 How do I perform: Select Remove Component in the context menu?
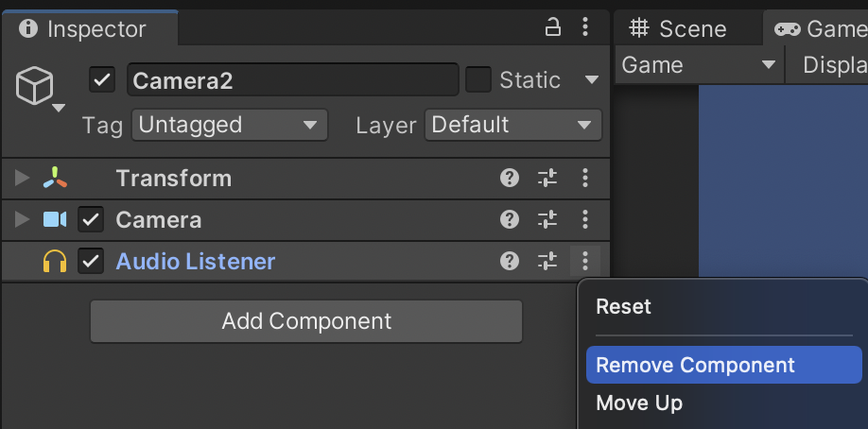(x=695, y=365)
